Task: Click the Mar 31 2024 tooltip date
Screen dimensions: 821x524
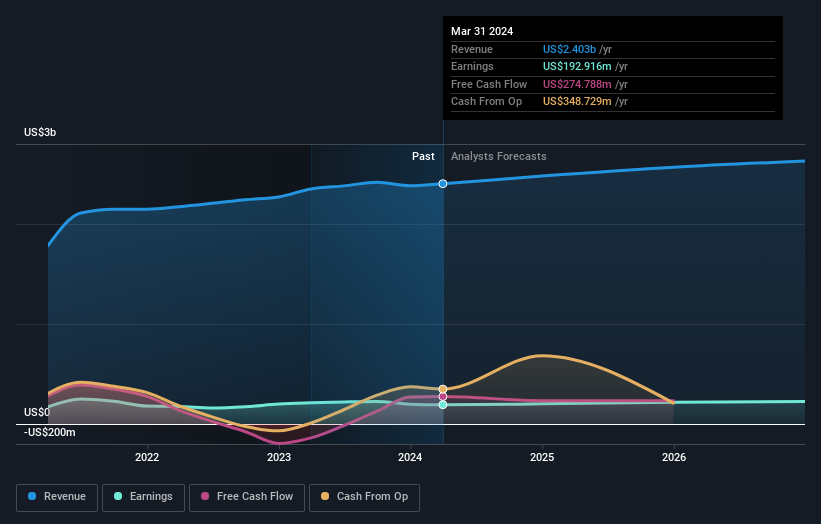Action: [482, 31]
